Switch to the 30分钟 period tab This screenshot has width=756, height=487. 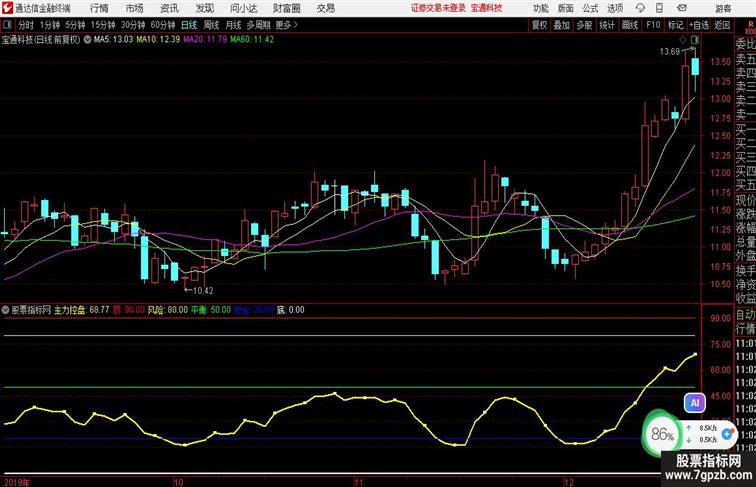(x=133, y=25)
